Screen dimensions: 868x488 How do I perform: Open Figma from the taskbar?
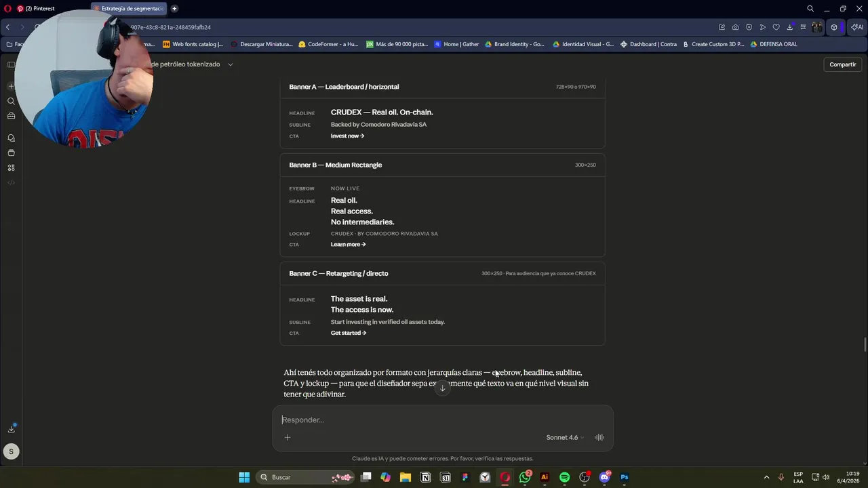tap(465, 477)
